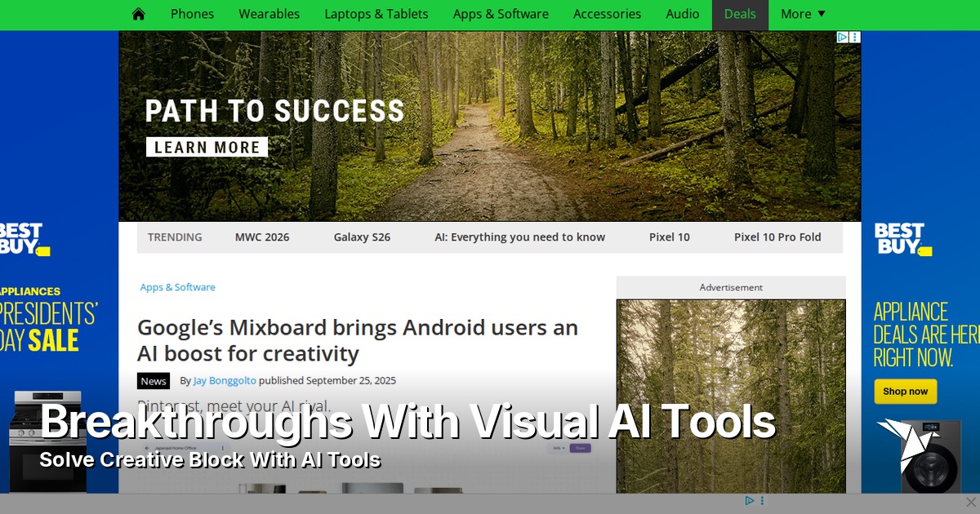Click Shop now in Best Buy ad
Screen dimensions: 980x514
905,392
